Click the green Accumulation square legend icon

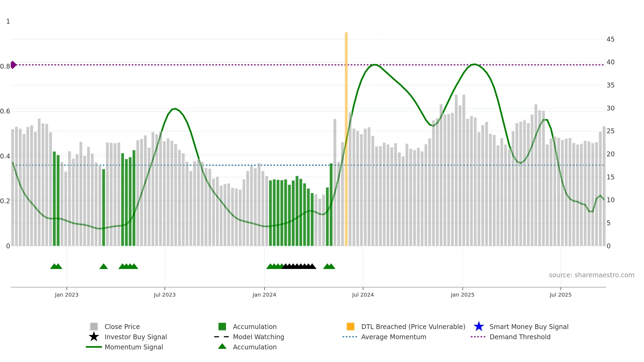click(222, 326)
